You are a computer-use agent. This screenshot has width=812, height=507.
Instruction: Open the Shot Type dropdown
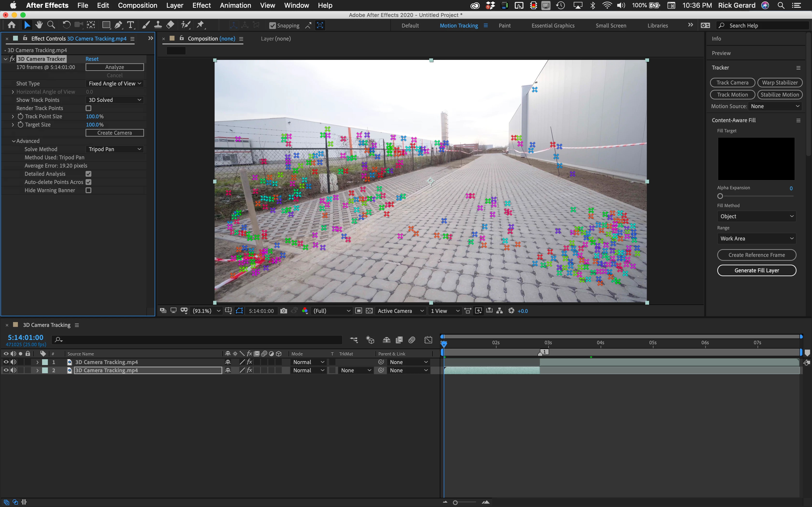114,84
